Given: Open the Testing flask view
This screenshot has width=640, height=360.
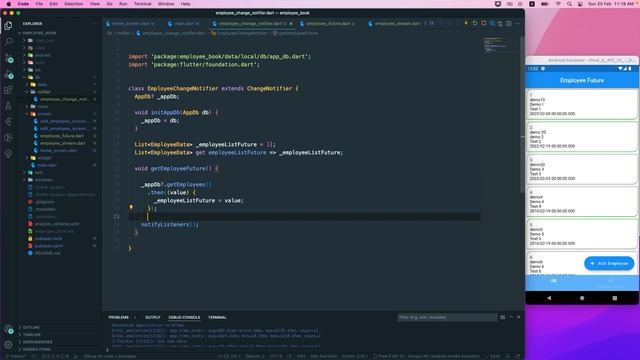Looking at the screenshot, I should pos(8,106).
